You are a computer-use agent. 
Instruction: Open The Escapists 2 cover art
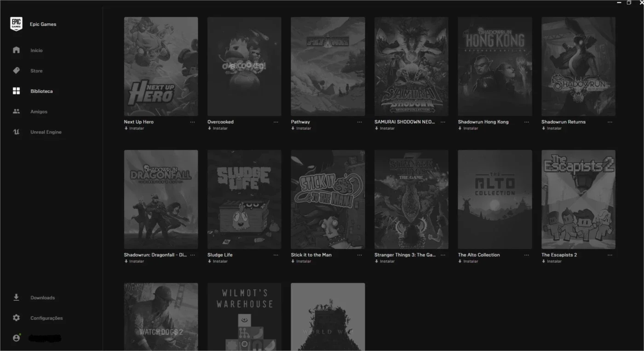[x=578, y=199]
